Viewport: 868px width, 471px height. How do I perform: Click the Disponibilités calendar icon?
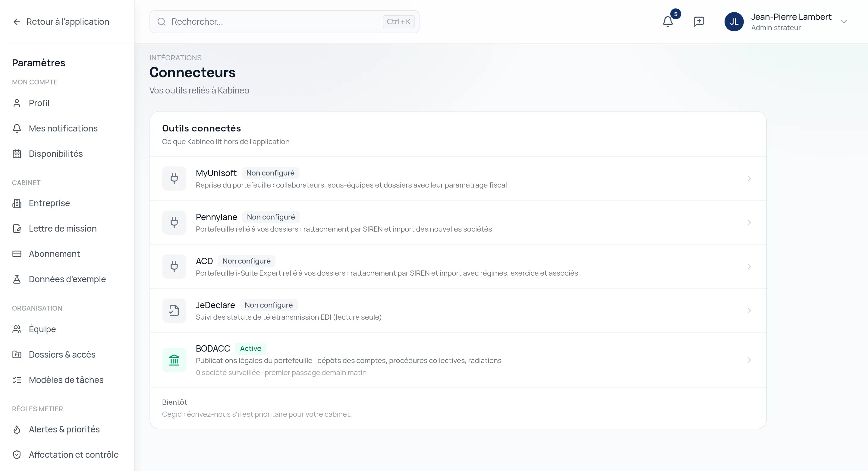tap(17, 154)
